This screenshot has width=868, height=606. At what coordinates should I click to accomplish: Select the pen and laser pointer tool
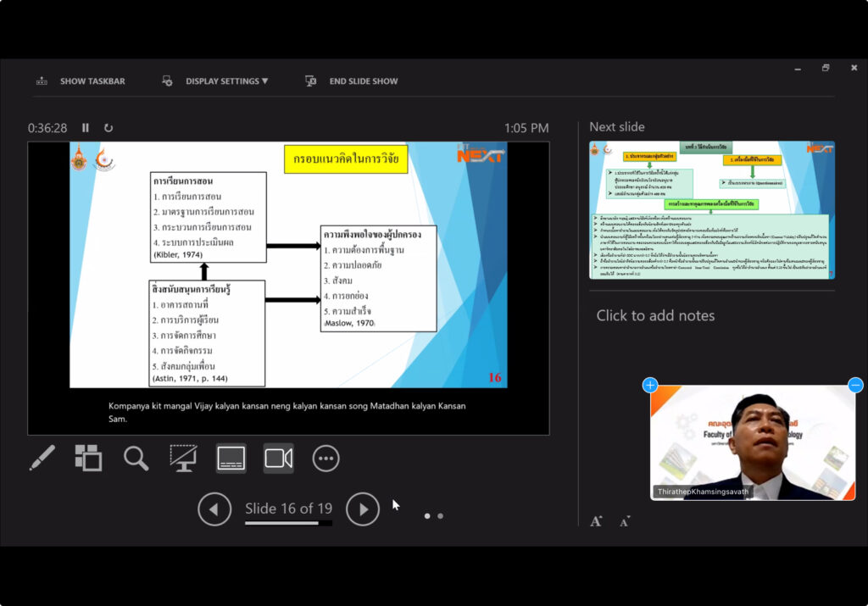42,459
